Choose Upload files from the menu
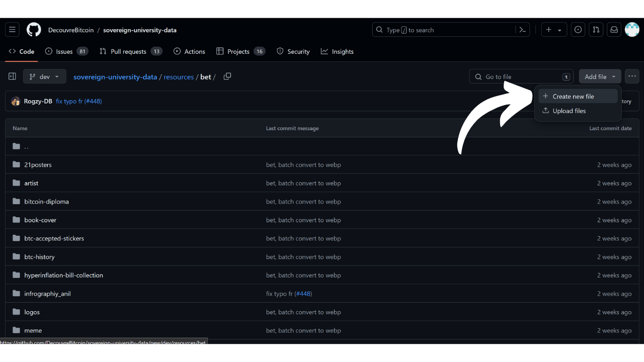The image size is (644, 362). (569, 111)
